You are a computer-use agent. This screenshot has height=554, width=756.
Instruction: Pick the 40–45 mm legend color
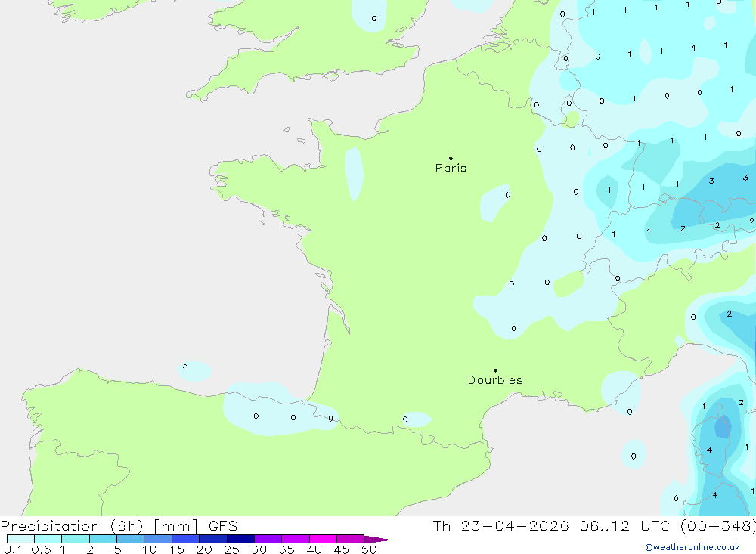pyautogui.click(x=323, y=539)
